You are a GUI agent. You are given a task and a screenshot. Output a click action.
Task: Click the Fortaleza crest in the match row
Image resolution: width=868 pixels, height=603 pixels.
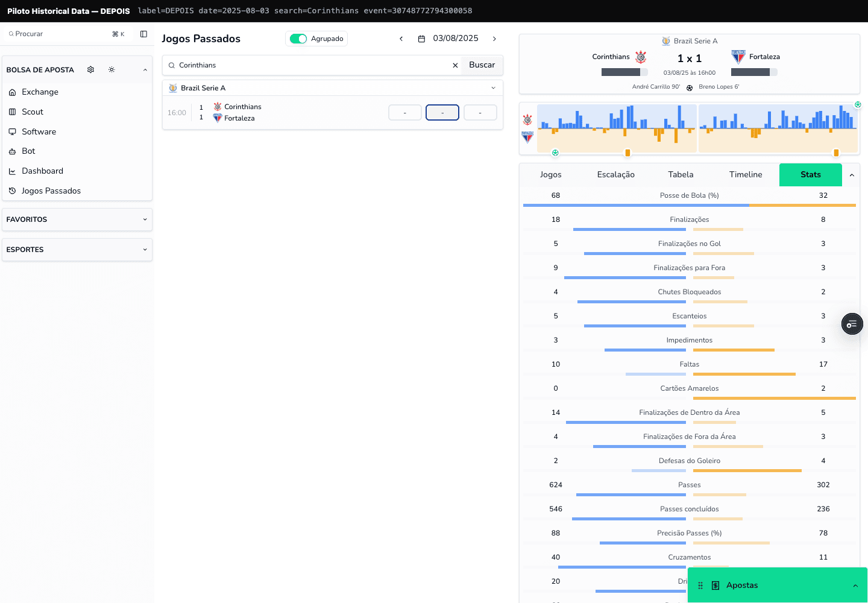click(218, 118)
